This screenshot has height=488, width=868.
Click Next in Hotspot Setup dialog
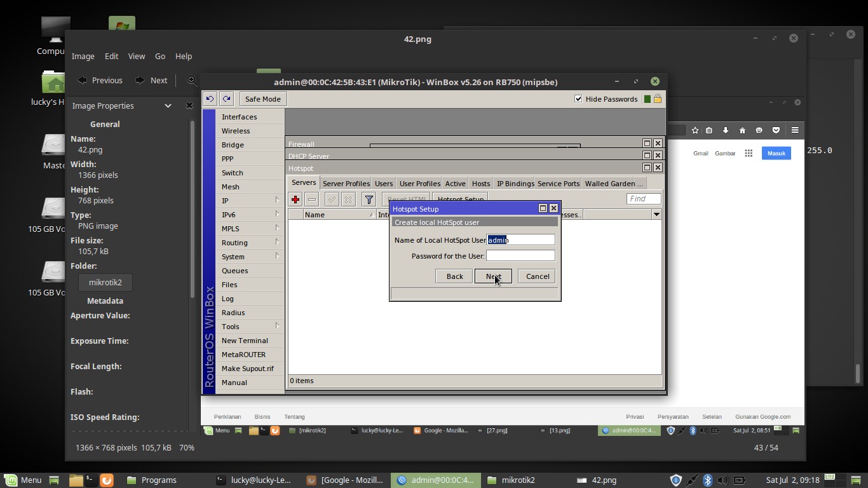click(493, 276)
